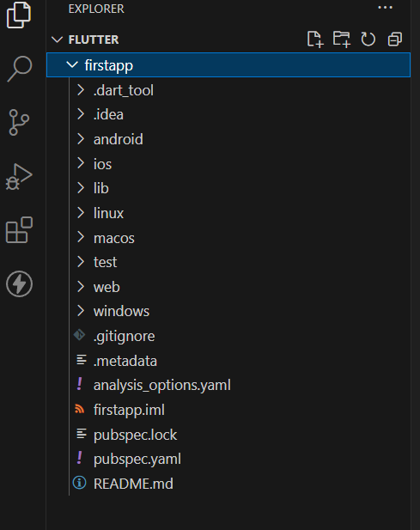Open the Explorer view in activity bar

click(x=19, y=15)
